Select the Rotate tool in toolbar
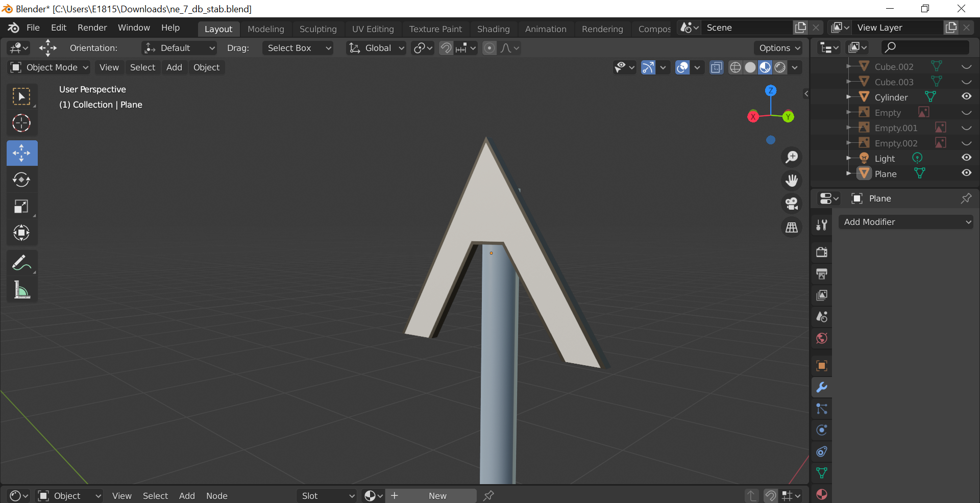980x503 pixels. 21,180
